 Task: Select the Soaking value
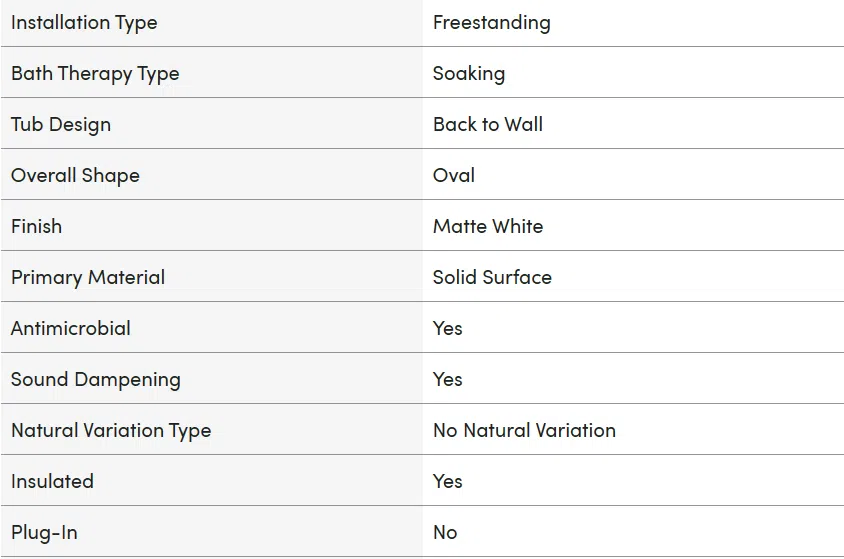[469, 74]
